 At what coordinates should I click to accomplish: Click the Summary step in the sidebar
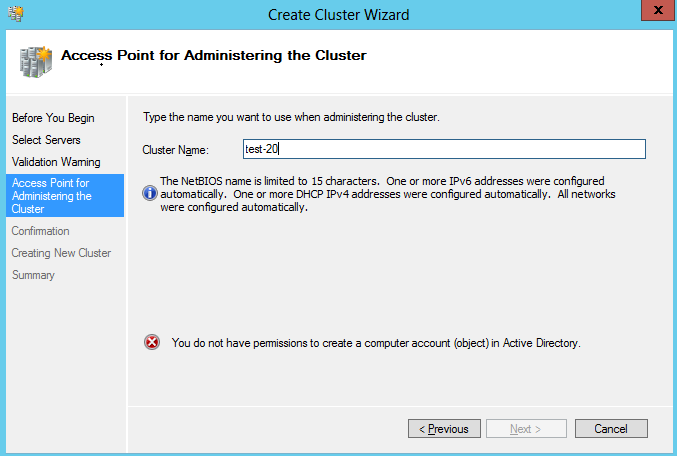click(x=33, y=275)
